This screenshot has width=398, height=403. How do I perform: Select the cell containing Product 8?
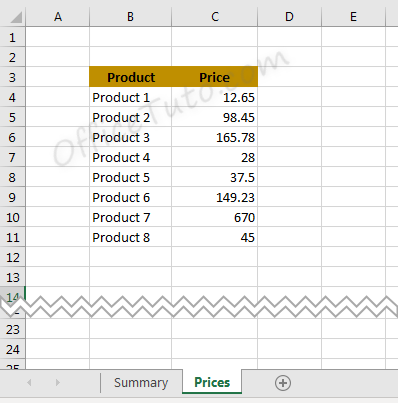pos(131,237)
